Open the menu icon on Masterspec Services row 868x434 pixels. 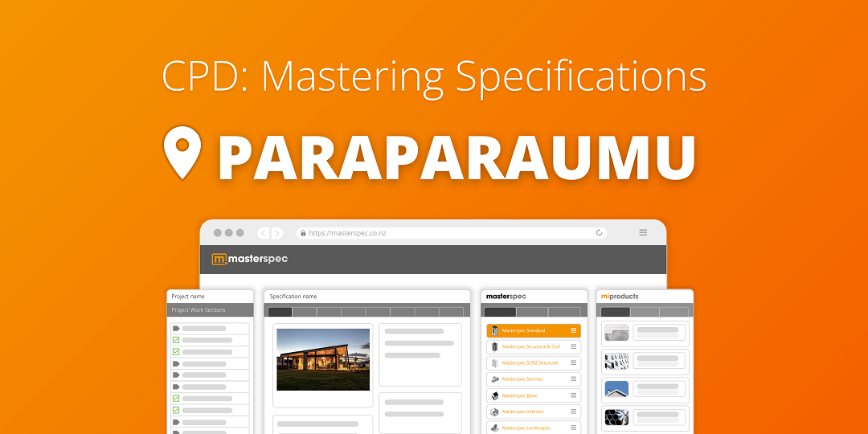pyautogui.click(x=574, y=379)
